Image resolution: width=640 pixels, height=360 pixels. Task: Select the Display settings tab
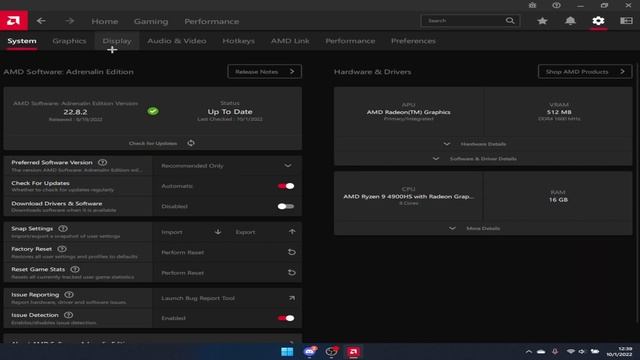(117, 41)
